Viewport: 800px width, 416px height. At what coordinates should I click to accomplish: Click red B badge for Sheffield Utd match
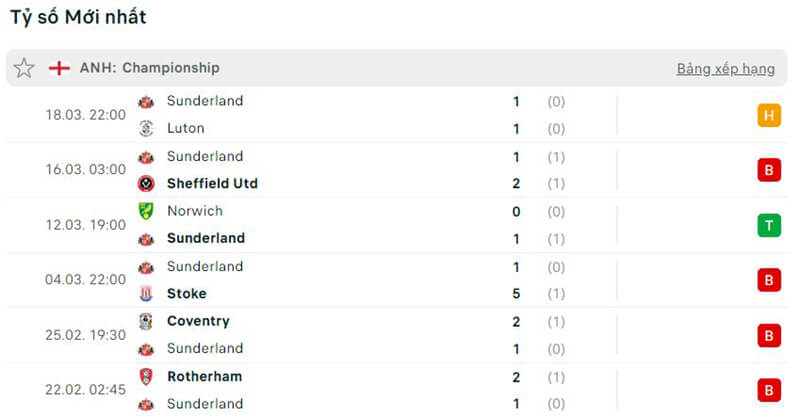point(768,170)
